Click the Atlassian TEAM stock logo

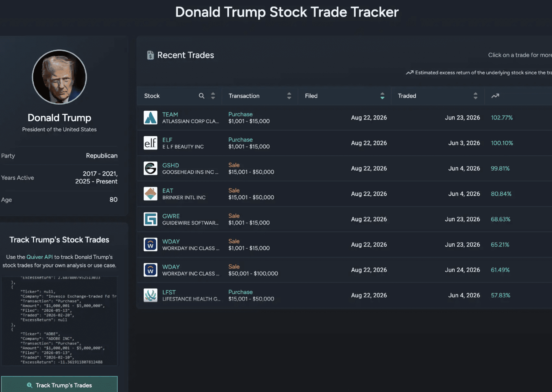[x=150, y=118]
